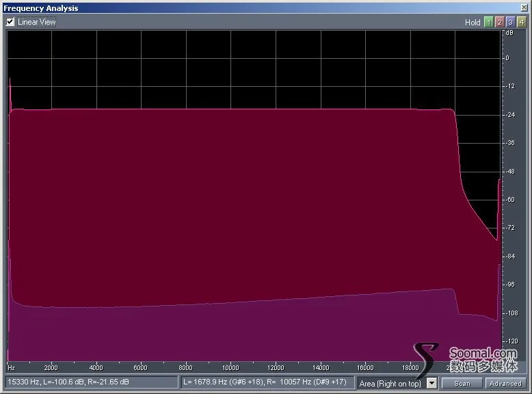Click the 'Hold' label

point(473,23)
